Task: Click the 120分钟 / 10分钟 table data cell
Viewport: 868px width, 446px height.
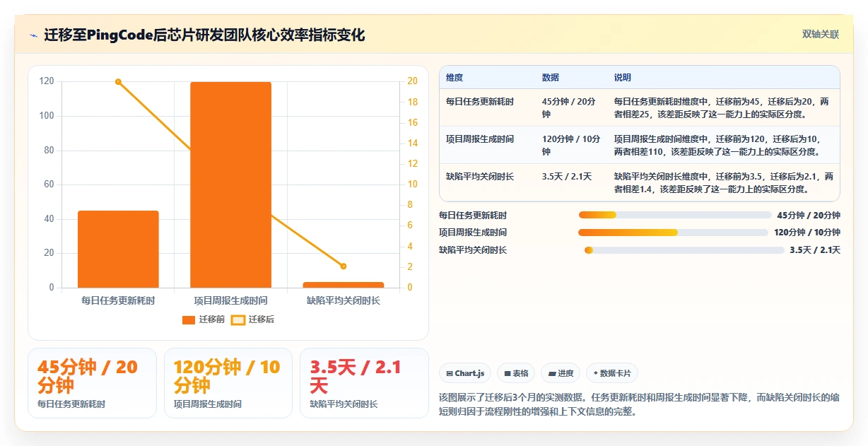Action: pyautogui.click(x=571, y=145)
